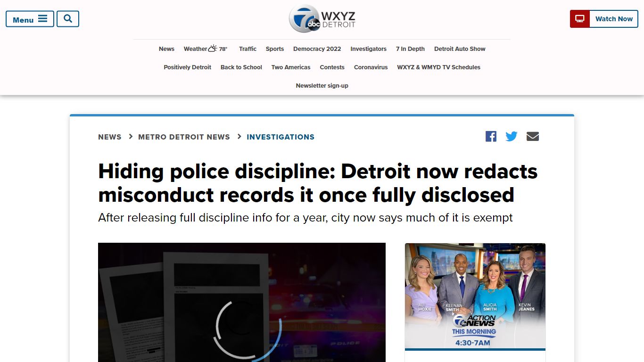Open 7 In Depth nav link
Image resolution: width=644 pixels, height=362 pixels.
pyautogui.click(x=410, y=49)
